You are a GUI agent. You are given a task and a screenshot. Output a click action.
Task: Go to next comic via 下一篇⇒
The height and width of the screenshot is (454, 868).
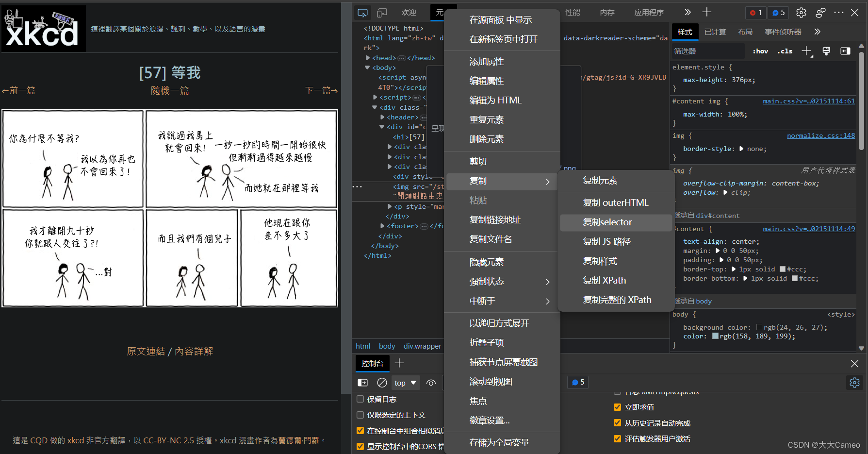pyautogui.click(x=321, y=90)
